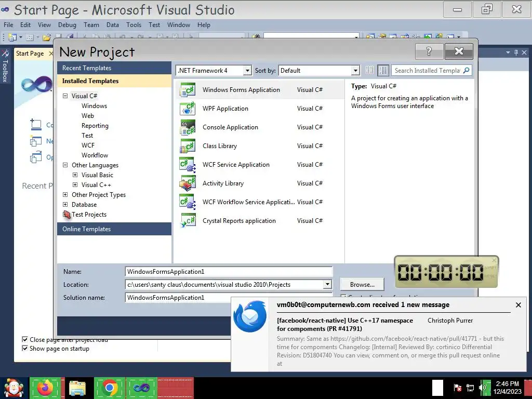Click the volume speaker tray icon
The image size is (532, 399).
[482, 388]
